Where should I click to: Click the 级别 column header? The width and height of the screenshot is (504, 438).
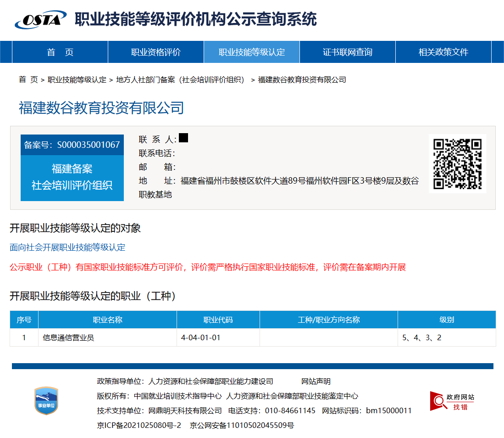tap(446, 320)
